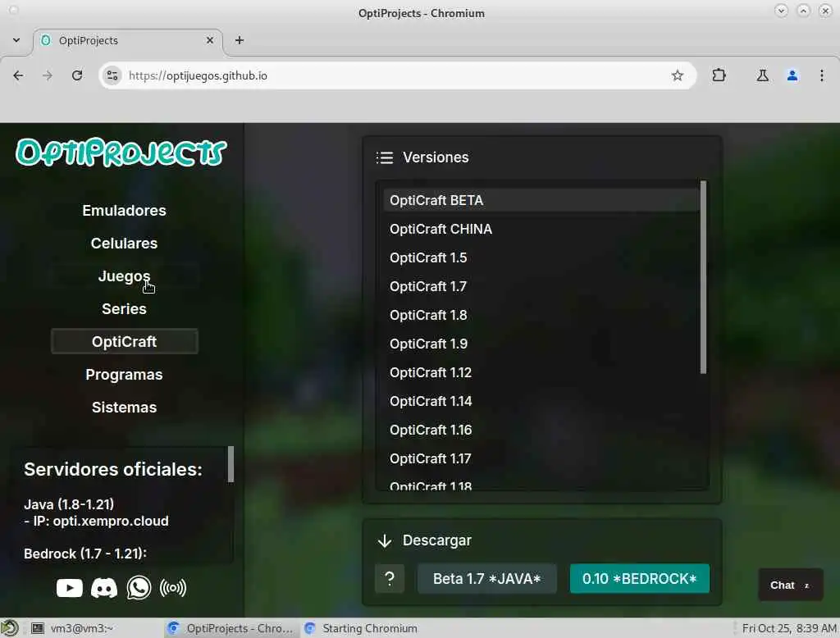Open the Chat widget
Image resolution: width=840 pixels, height=638 pixels.
click(790, 585)
